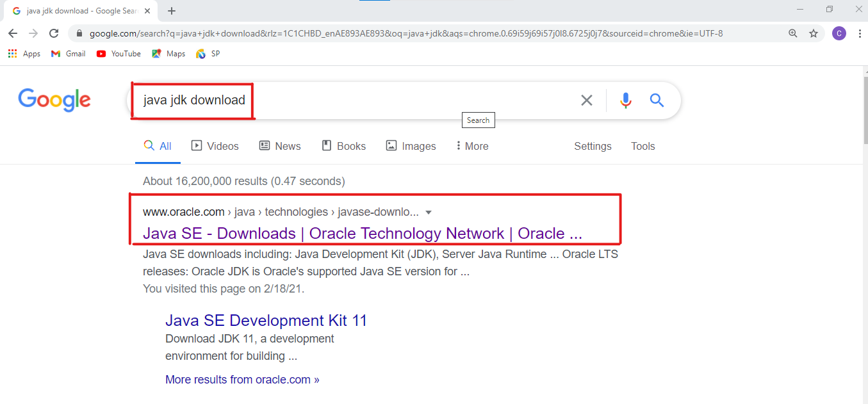Open the YouTube bookmark
The height and width of the screenshot is (404, 868).
(x=118, y=54)
